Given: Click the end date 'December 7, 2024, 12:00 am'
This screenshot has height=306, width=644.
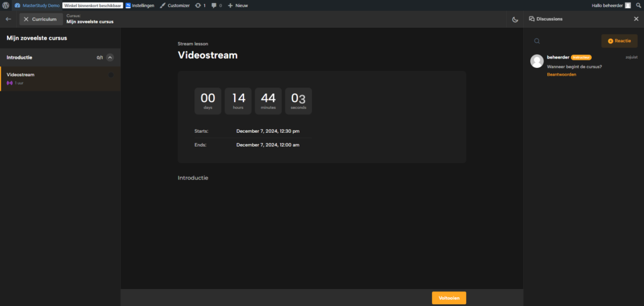Looking at the screenshot, I should click(268, 145).
